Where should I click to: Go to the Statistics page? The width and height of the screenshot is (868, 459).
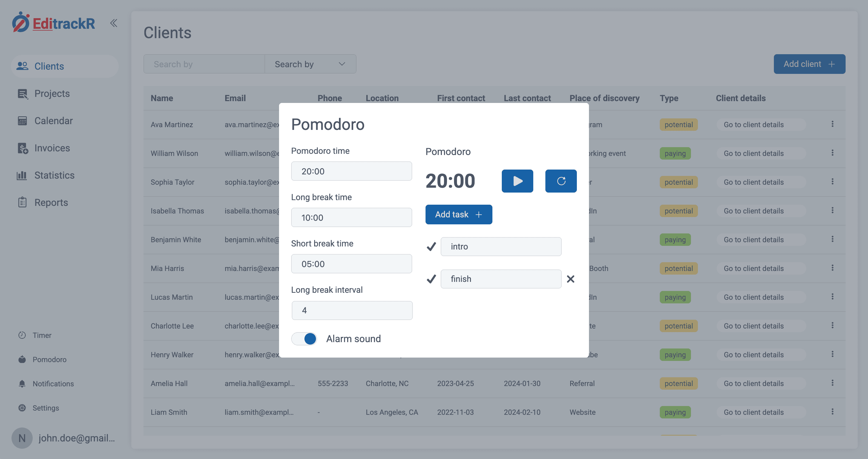click(x=54, y=175)
